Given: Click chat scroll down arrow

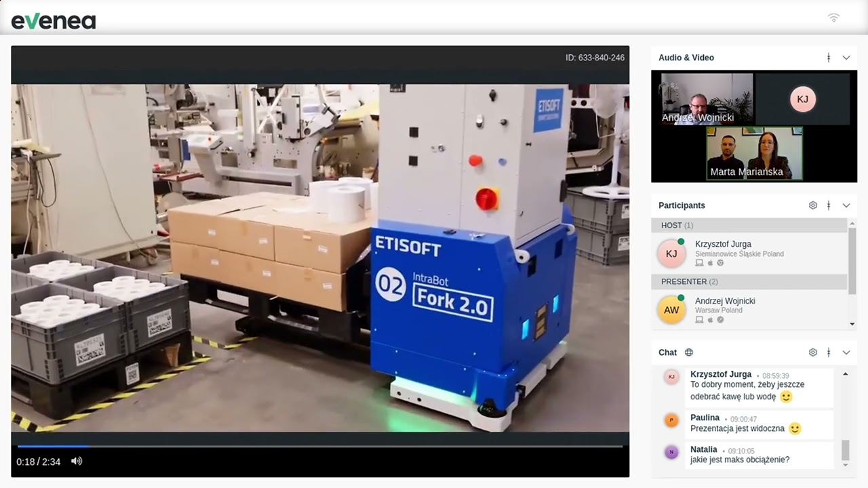Looking at the screenshot, I should pyautogui.click(x=845, y=465).
